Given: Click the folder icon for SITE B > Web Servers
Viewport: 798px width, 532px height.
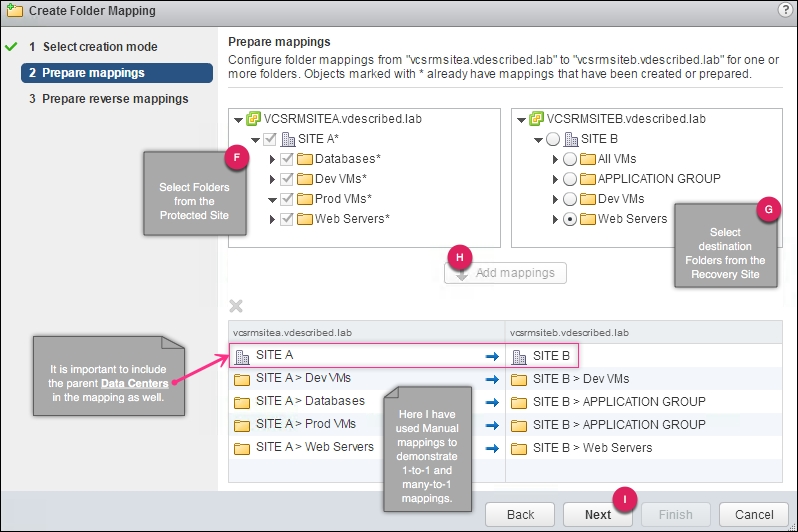Looking at the screenshot, I should 519,448.
